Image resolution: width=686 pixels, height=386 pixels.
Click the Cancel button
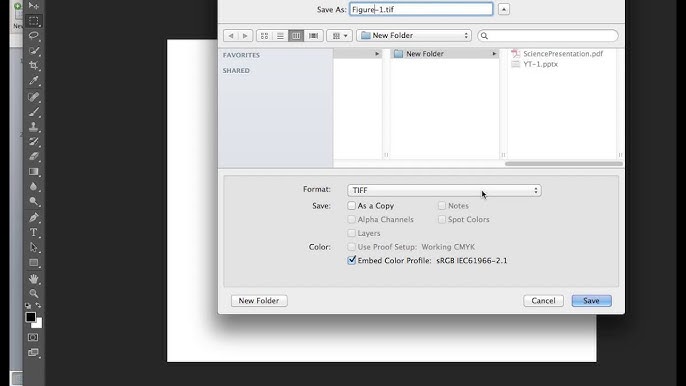(543, 301)
